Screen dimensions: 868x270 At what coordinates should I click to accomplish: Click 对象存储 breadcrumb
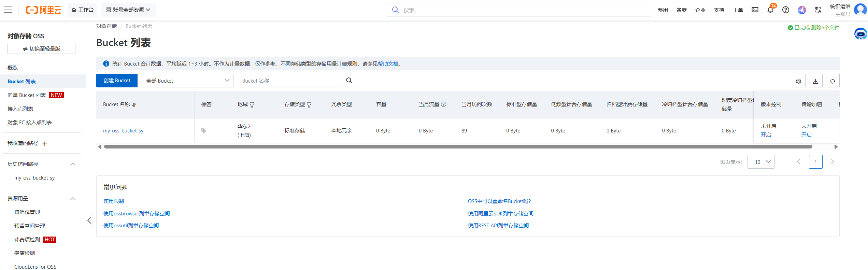(106, 26)
